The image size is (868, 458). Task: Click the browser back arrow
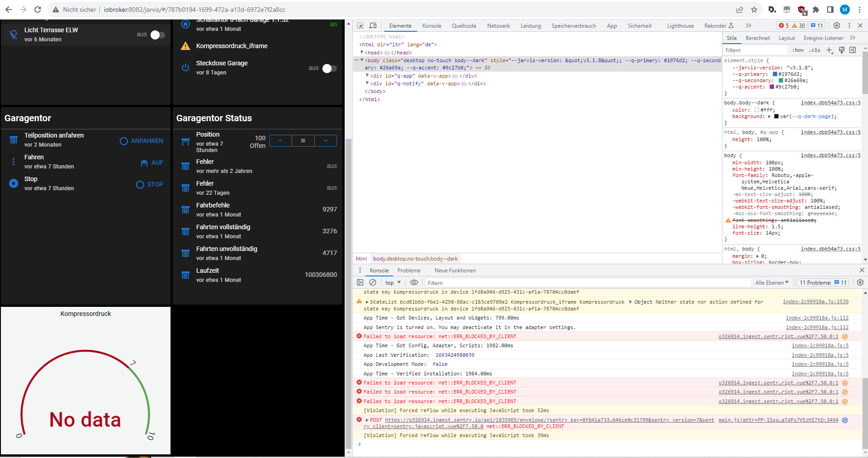9,10
